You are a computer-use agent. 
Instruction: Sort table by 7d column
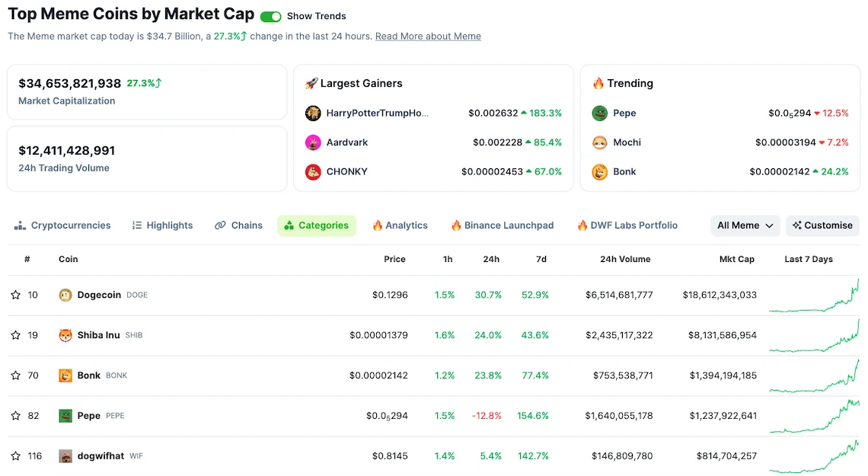(541, 260)
